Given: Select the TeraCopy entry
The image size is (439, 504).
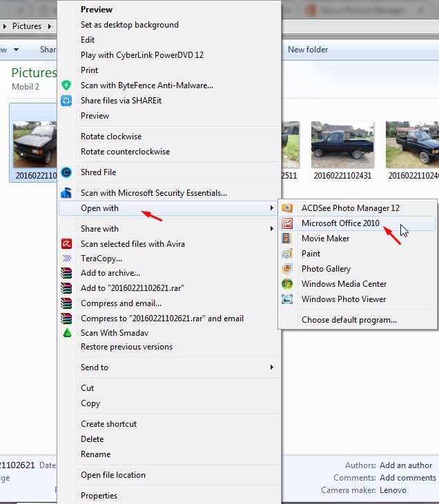Looking at the screenshot, I should (x=101, y=259).
